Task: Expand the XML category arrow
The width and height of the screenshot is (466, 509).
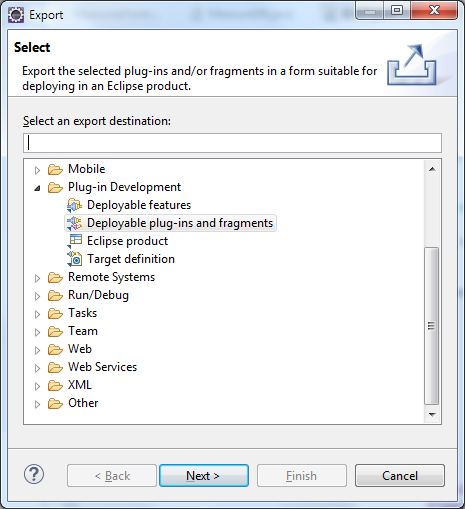Action: [37, 386]
